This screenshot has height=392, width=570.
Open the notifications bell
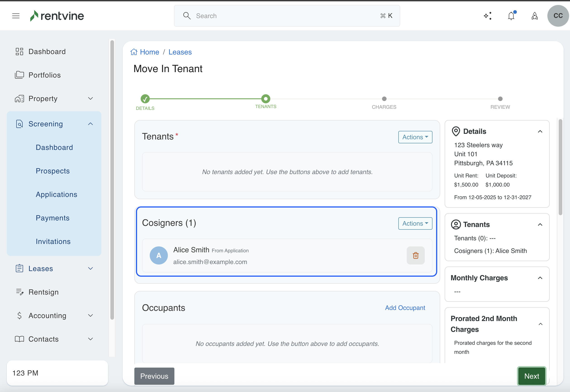click(x=511, y=16)
